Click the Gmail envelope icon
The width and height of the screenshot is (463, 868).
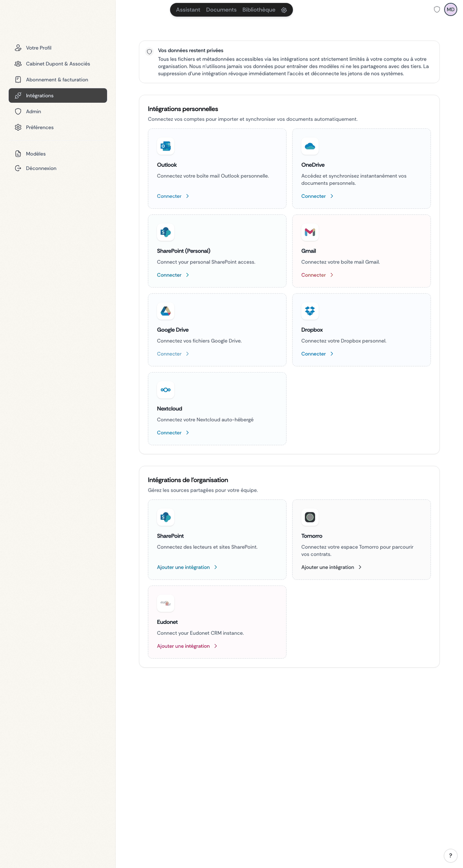[x=310, y=232]
